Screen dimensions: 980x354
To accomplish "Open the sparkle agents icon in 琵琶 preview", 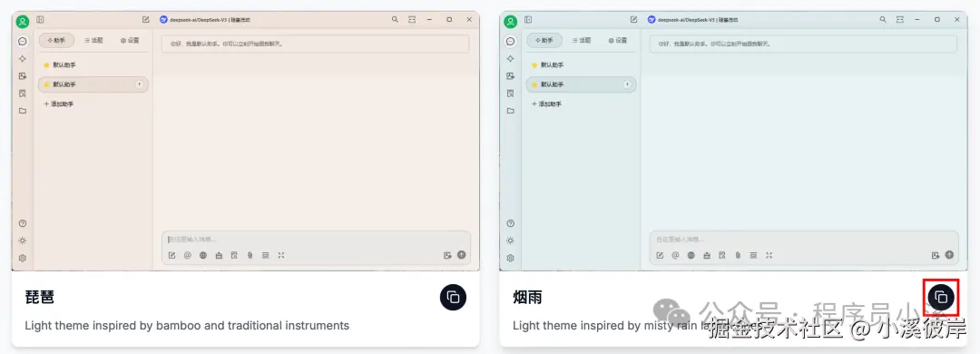I will [23, 58].
